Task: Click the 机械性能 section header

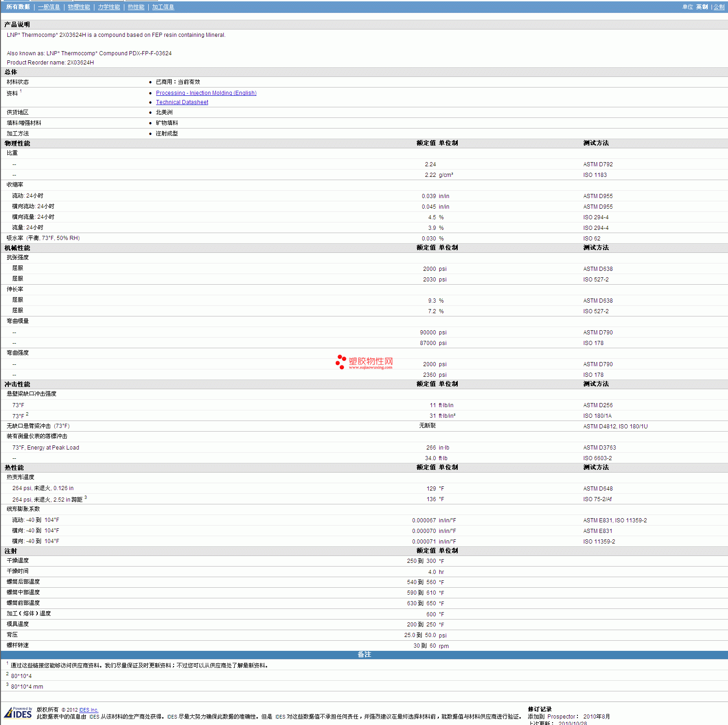Action: pos(17,248)
